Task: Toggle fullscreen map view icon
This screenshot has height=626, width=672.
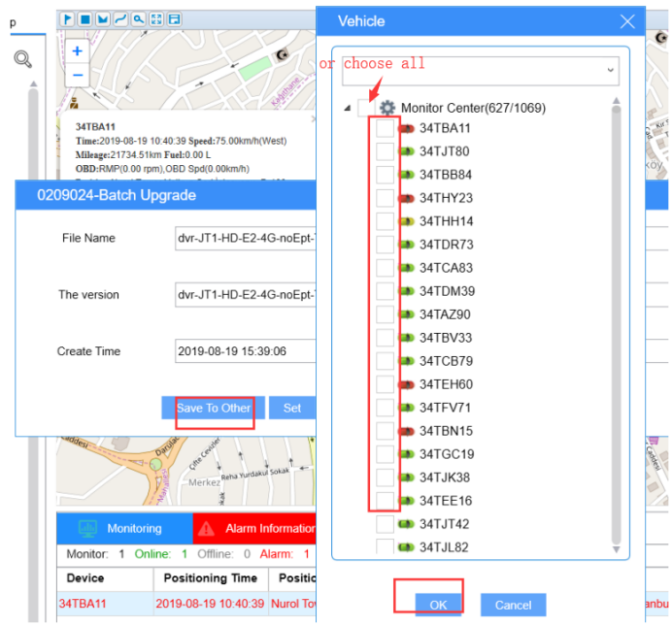Action: (x=156, y=19)
